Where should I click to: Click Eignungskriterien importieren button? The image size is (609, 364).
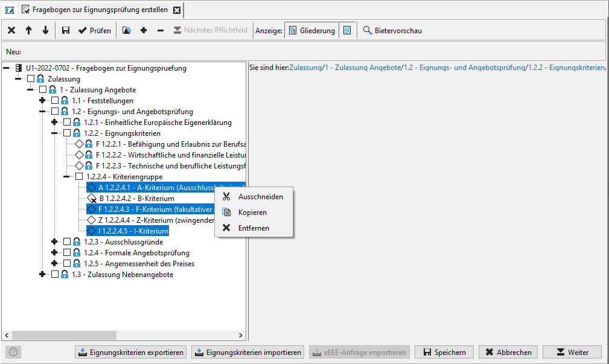[248, 353]
